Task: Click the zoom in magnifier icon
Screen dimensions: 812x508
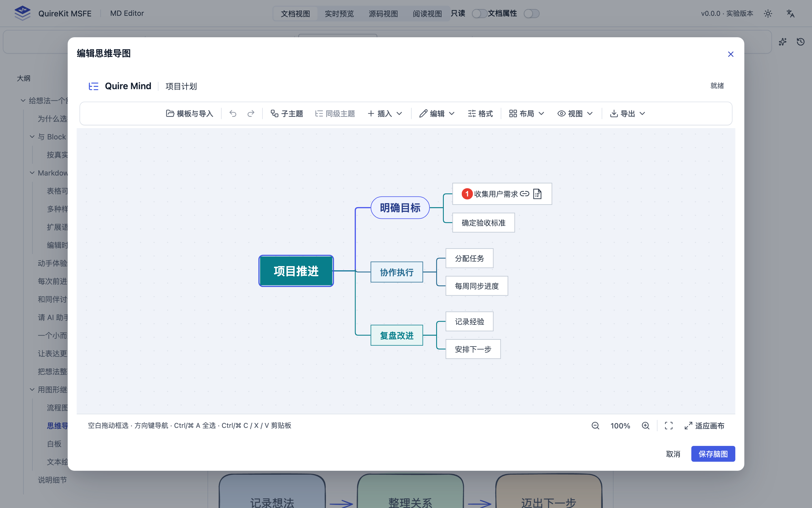Action: 646,426
